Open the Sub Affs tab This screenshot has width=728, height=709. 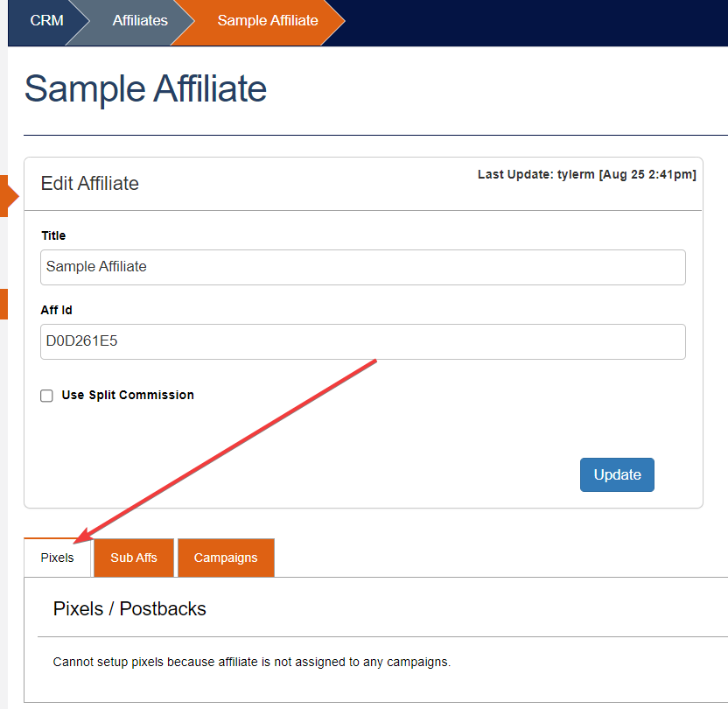click(134, 558)
